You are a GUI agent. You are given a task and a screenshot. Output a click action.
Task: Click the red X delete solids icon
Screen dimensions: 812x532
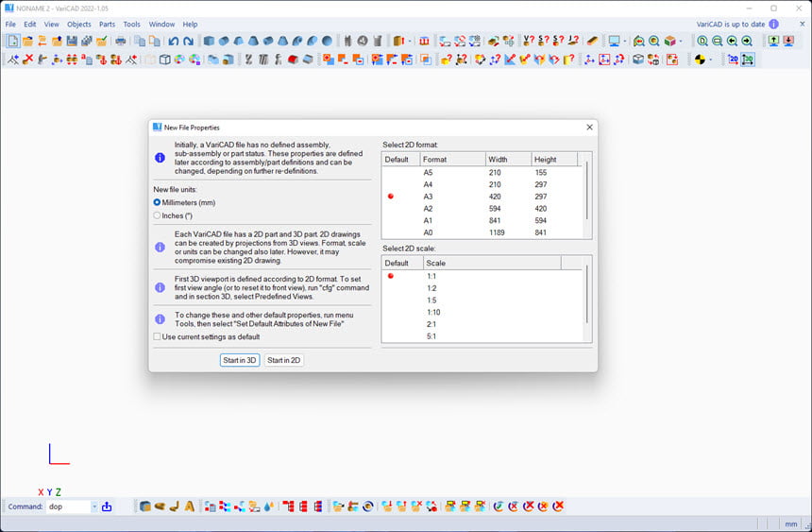click(x=27, y=60)
